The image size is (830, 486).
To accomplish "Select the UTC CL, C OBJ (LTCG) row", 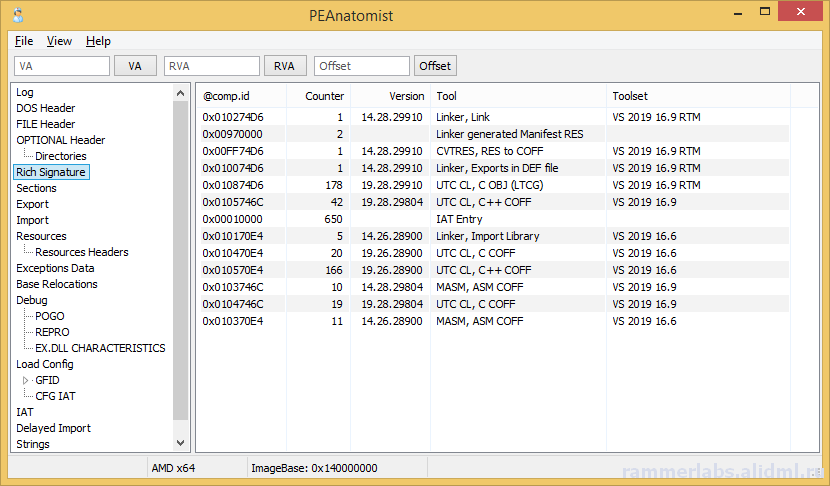I will (x=494, y=185).
